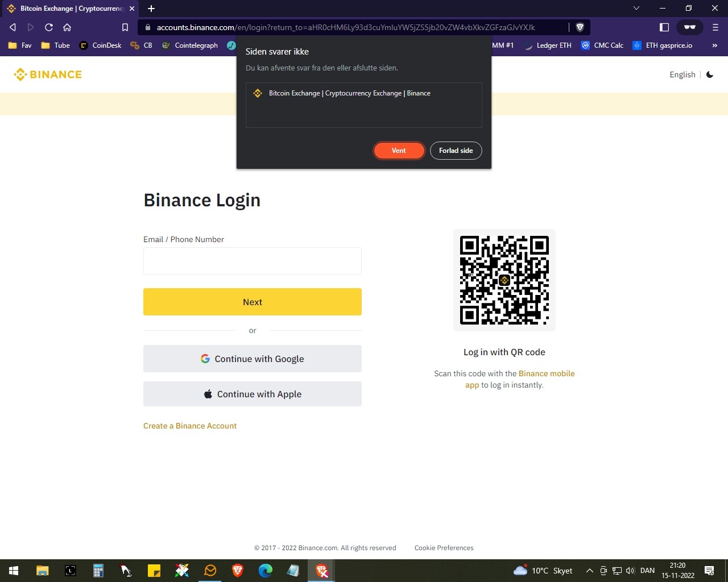Viewport: 728px width, 582px height.
Task: Click the Forlad side button
Action: tap(456, 151)
